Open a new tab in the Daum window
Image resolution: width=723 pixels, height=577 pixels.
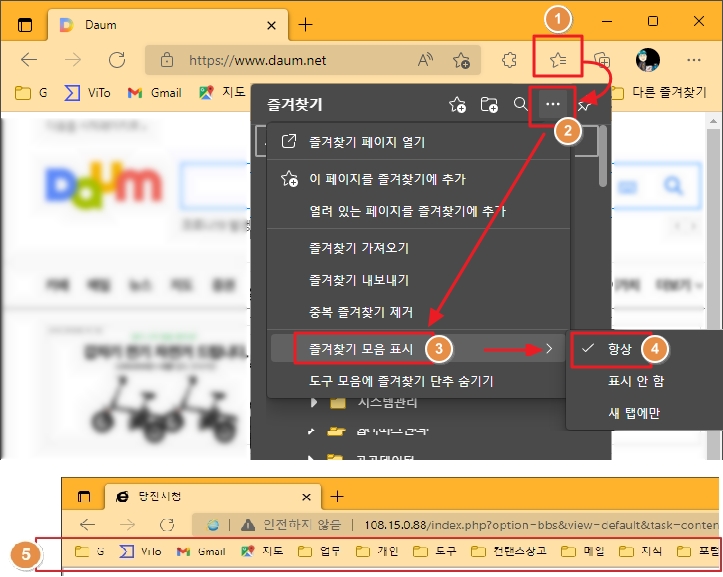click(x=305, y=24)
